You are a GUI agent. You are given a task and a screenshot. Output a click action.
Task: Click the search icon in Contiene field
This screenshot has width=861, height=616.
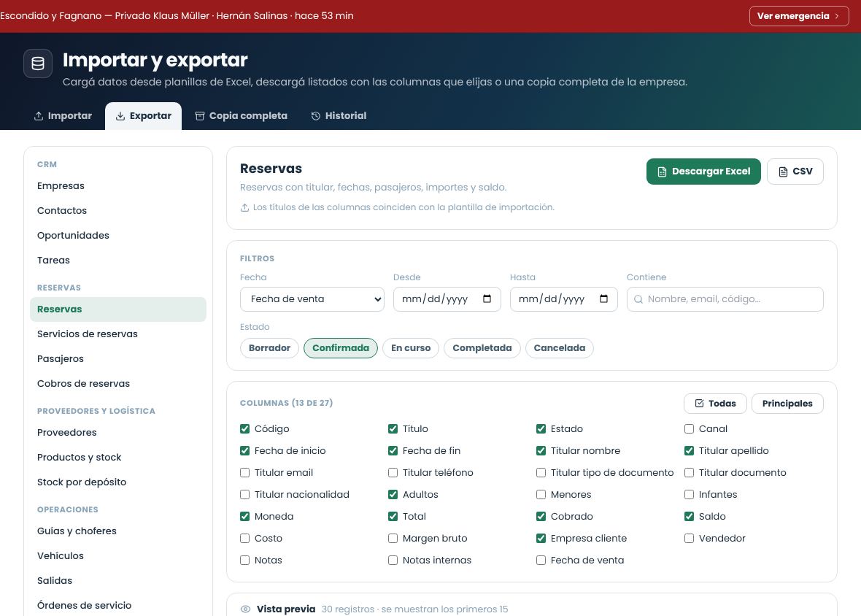click(638, 299)
